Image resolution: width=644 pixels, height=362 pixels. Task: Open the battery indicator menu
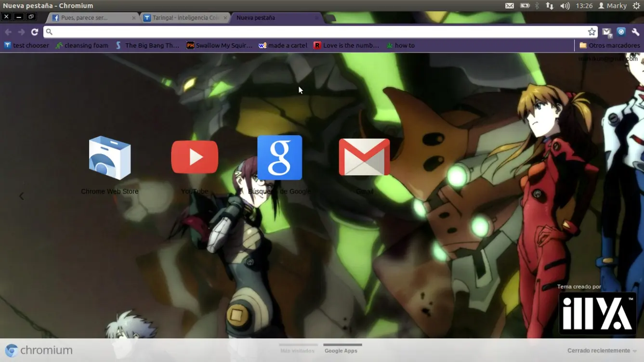(525, 6)
